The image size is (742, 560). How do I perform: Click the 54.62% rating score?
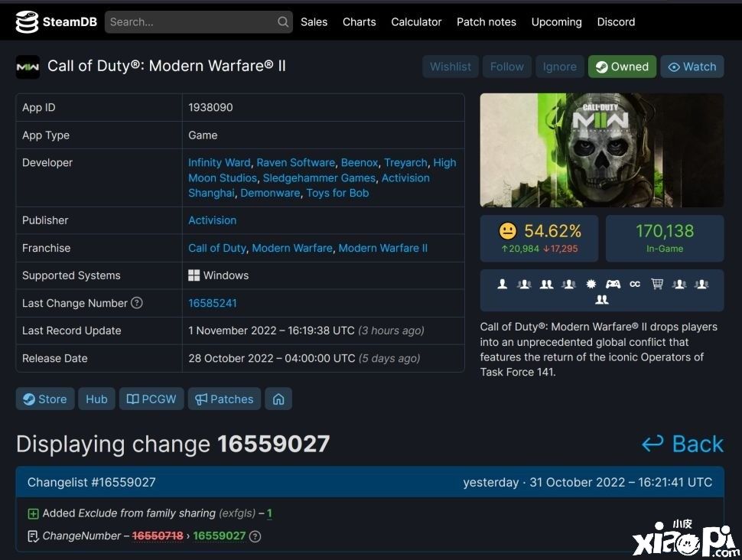[x=552, y=231]
